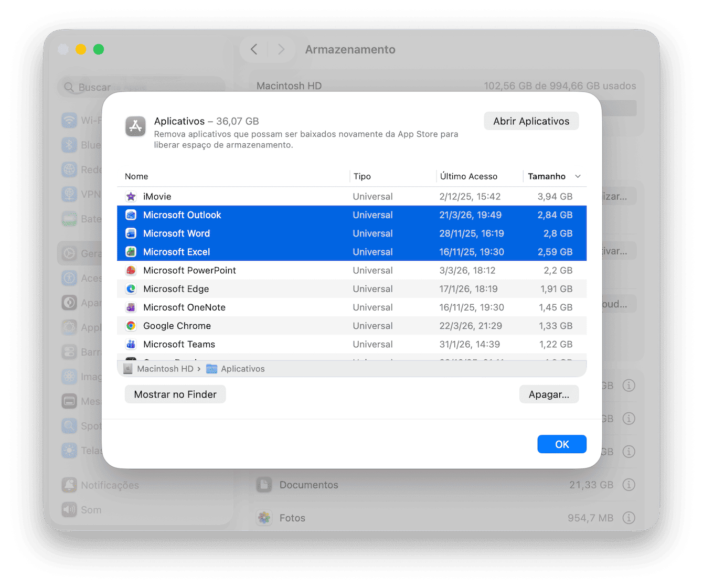
Task: Select the Microsoft OneNote row
Action: [351, 307]
